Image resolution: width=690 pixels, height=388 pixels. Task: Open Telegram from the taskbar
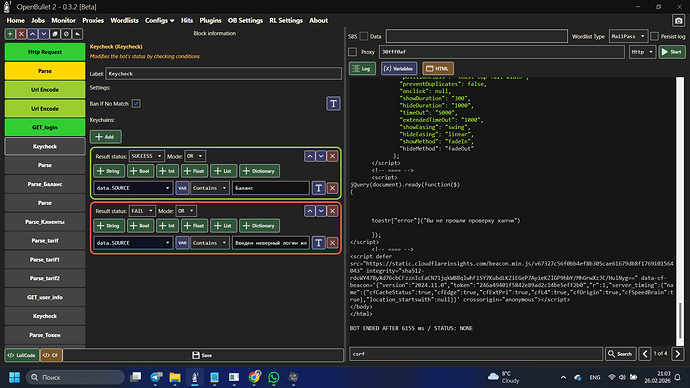point(155,377)
